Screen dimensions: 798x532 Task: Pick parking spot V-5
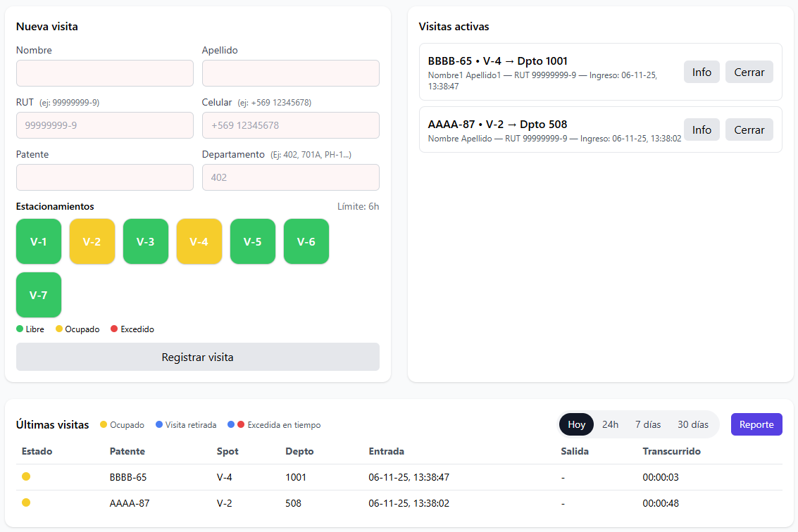253,241
